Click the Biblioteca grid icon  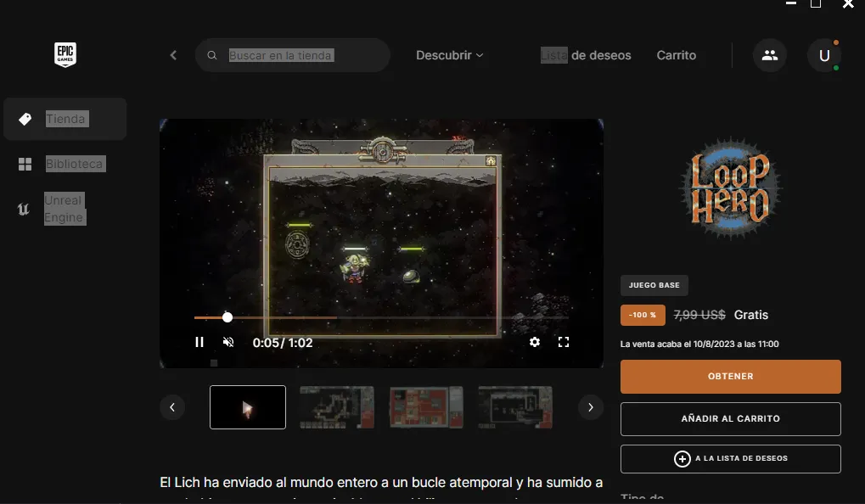point(25,164)
